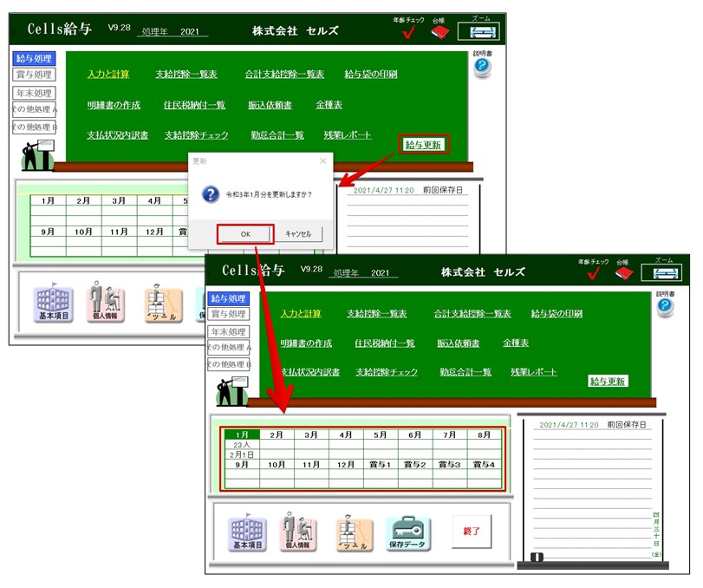The height and width of the screenshot is (588, 703).
Task: Select 賞与処理 tab in front window
Action: (x=228, y=314)
